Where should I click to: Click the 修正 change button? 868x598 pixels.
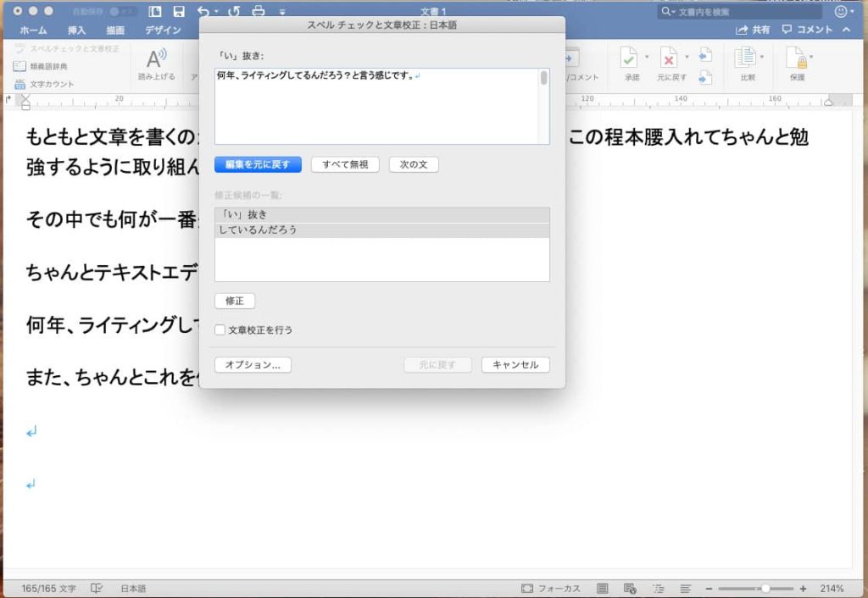pyautogui.click(x=235, y=301)
